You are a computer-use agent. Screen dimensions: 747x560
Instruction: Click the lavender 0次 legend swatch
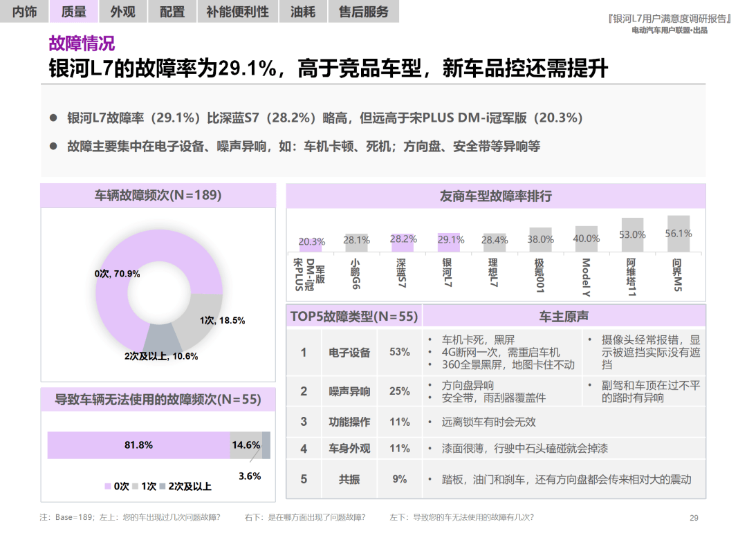tap(108, 486)
